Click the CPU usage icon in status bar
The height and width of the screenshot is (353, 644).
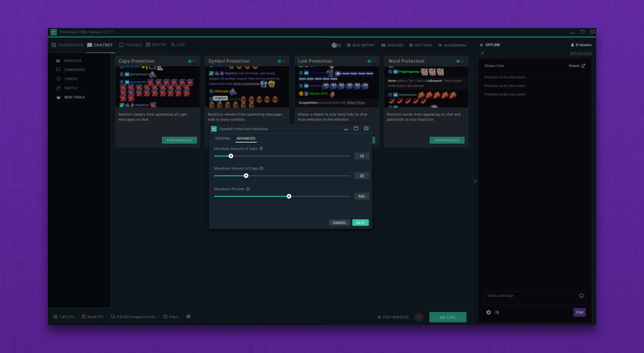pyautogui.click(x=55, y=317)
